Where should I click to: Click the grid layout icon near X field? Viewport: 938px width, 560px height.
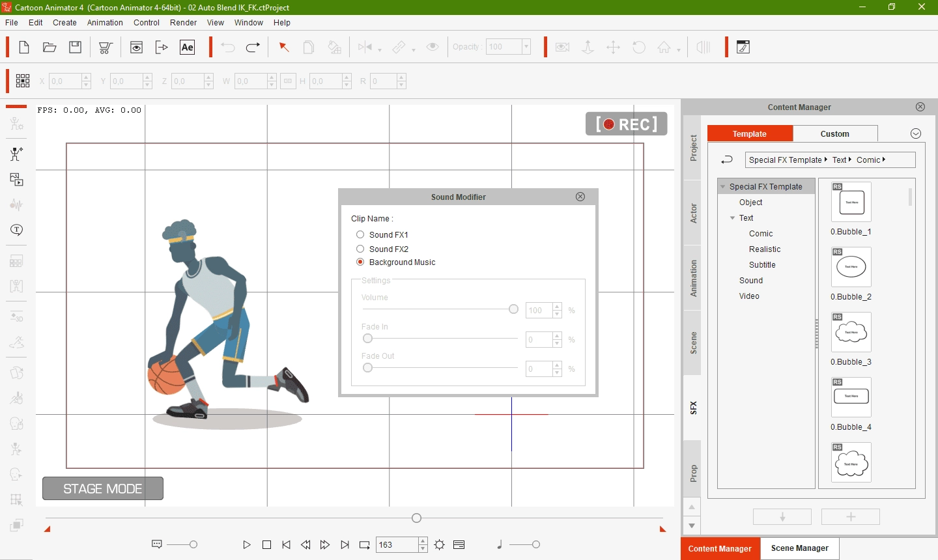(x=23, y=81)
